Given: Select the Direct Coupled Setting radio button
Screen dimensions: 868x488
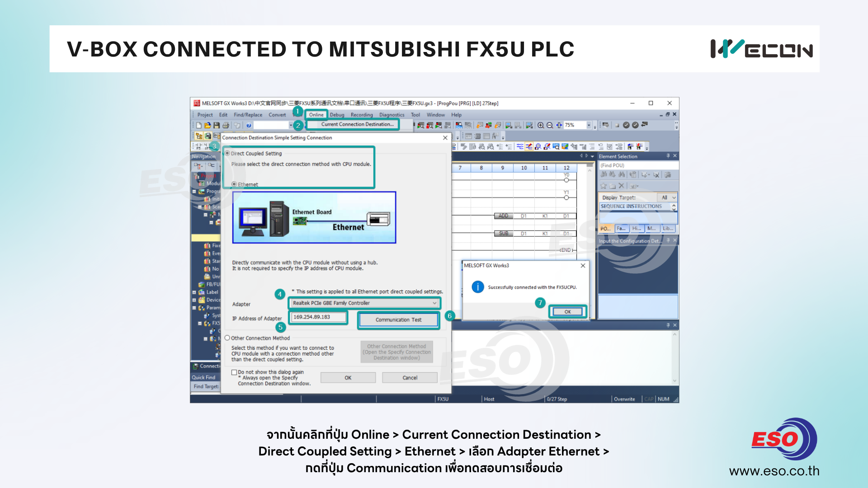Looking at the screenshot, I should pyautogui.click(x=227, y=154).
